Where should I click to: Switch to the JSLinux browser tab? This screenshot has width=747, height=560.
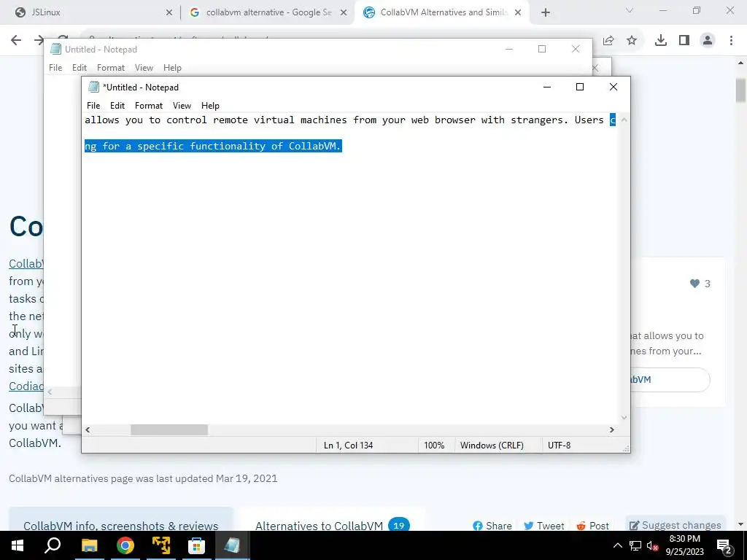[90, 12]
